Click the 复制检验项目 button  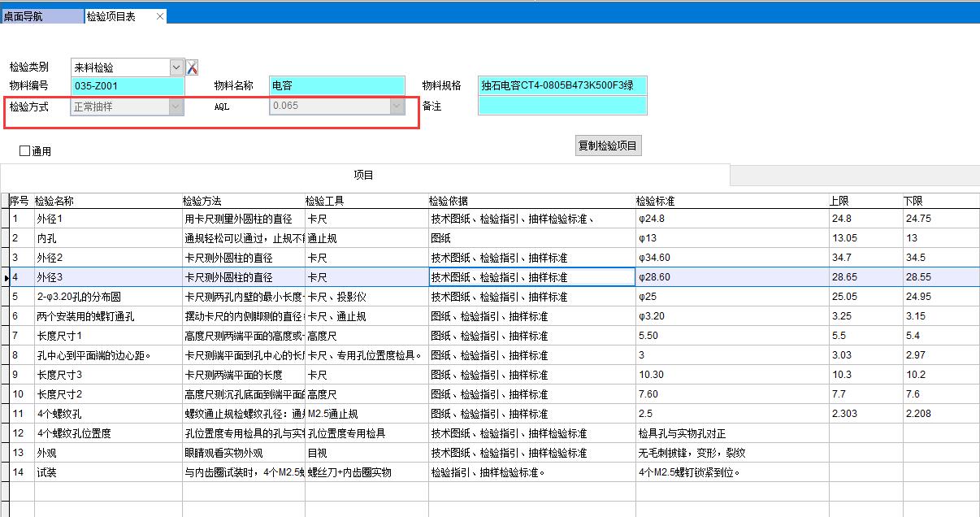coord(608,146)
